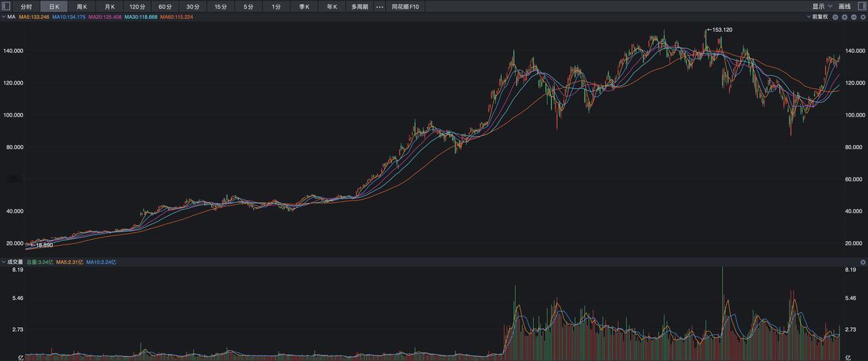868x361 pixels.
Task: Click the minus zoom-out circle icon
Action: point(854,17)
